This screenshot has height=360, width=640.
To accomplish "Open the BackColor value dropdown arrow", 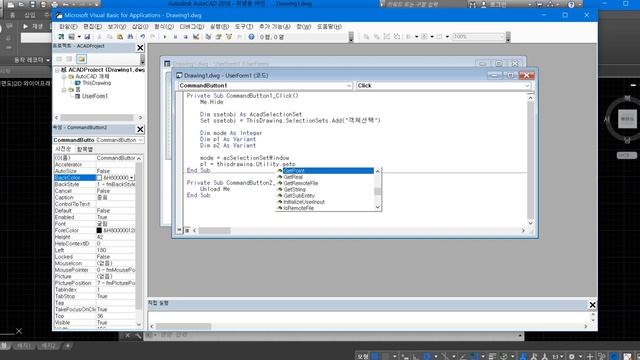I will pyautogui.click(x=132, y=178).
